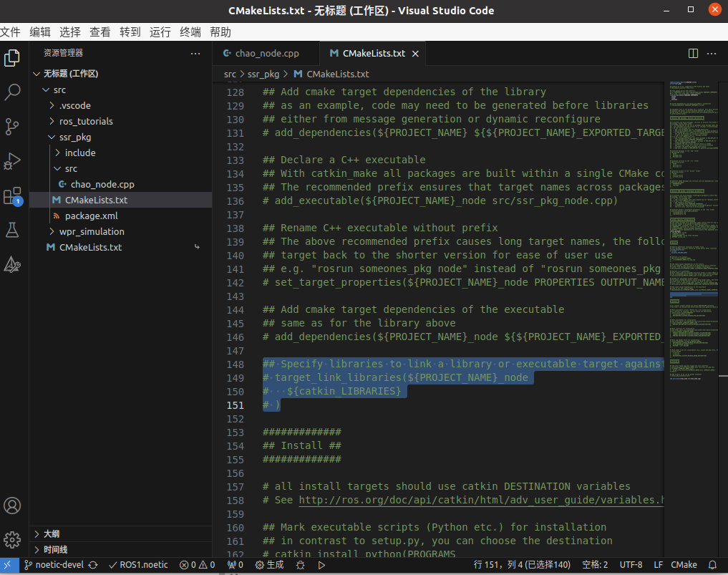This screenshot has width=728, height=575.
Task: Open the 查看 menu
Action: pos(100,32)
